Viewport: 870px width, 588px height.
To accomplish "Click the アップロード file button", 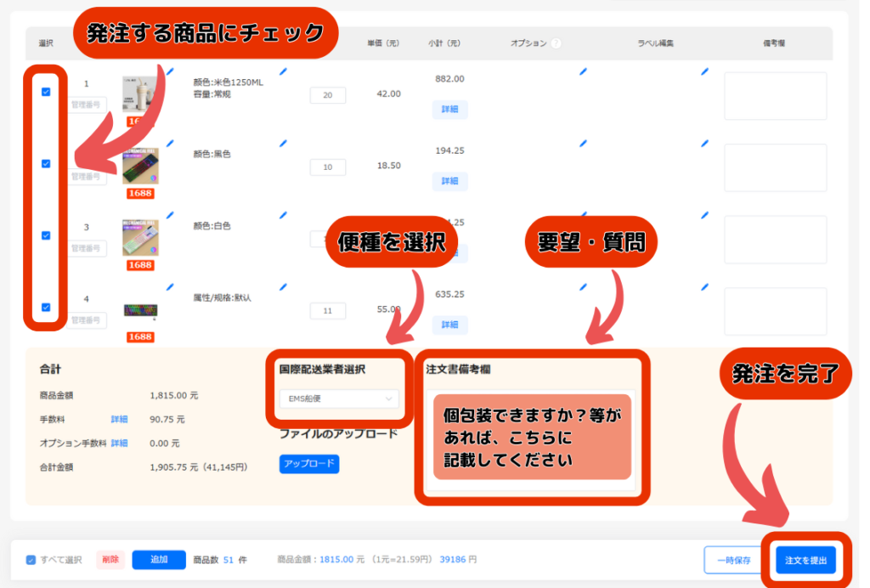I will [x=309, y=464].
